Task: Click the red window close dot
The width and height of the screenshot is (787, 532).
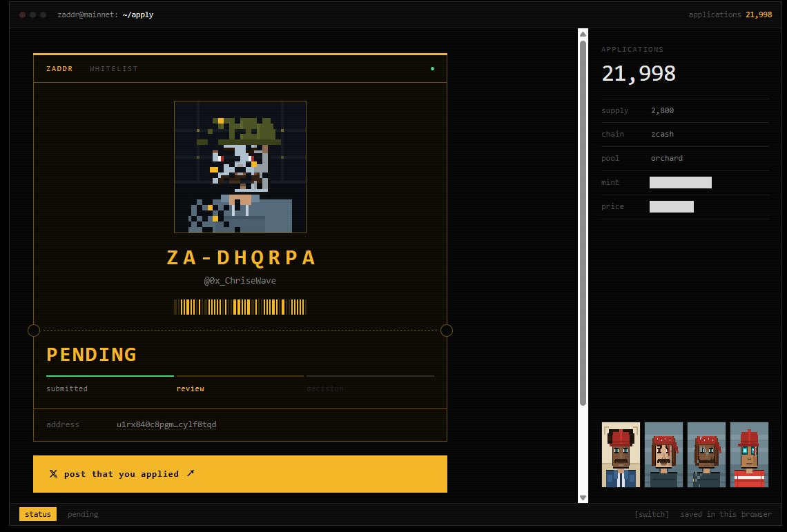Action: point(22,15)
